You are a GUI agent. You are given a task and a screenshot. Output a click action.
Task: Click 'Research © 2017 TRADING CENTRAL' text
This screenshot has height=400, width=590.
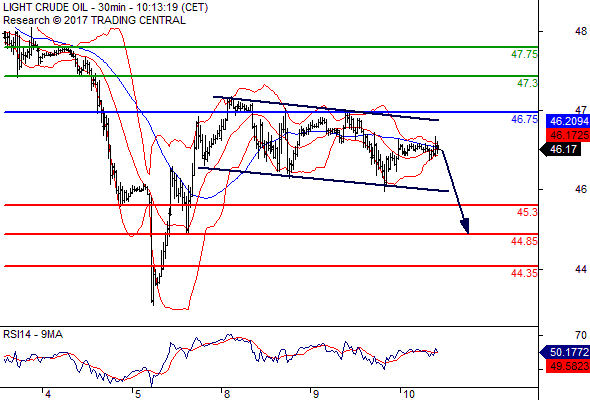94,20
